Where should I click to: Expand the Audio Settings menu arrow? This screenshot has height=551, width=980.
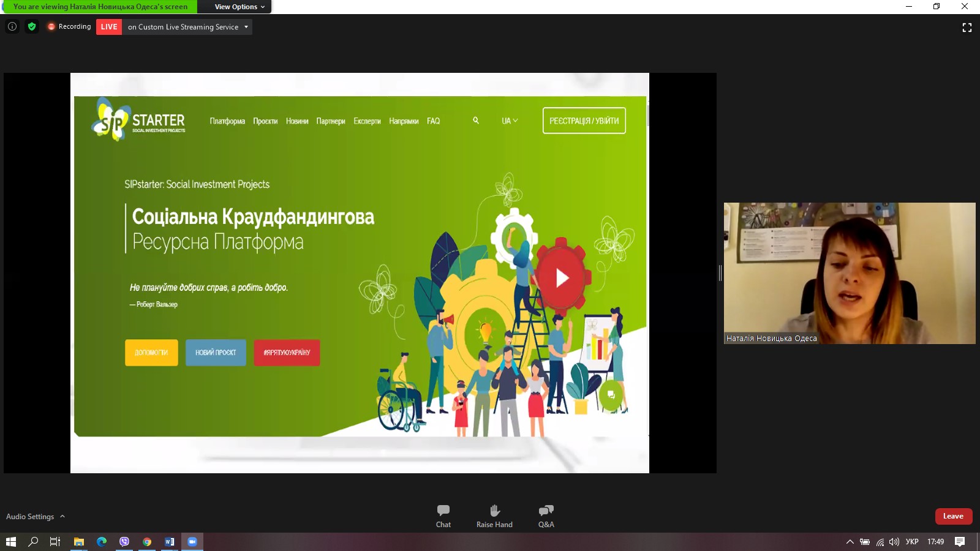[x=62, y=516]
